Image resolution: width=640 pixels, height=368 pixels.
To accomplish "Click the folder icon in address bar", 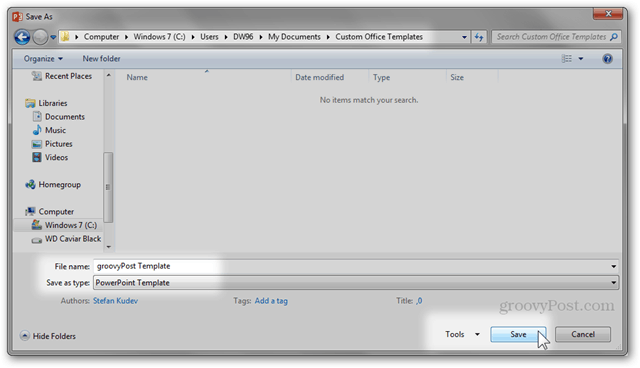I will (65, 37).
